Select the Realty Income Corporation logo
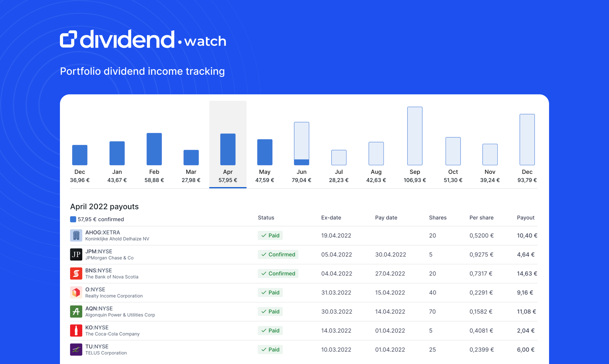The width and height of the screenshot is (609, 364). [76, 292]
